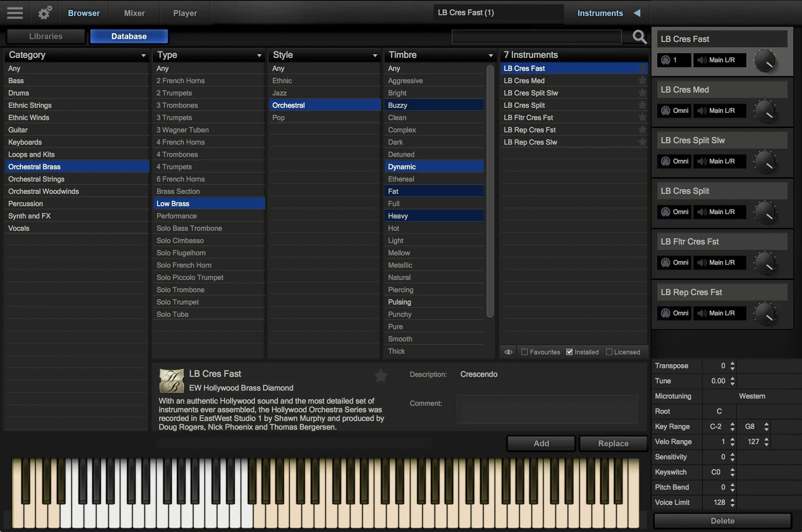This screenshot has width=802, height=532.
Task: Switch to the Browser tab
Action: [84, 13]
